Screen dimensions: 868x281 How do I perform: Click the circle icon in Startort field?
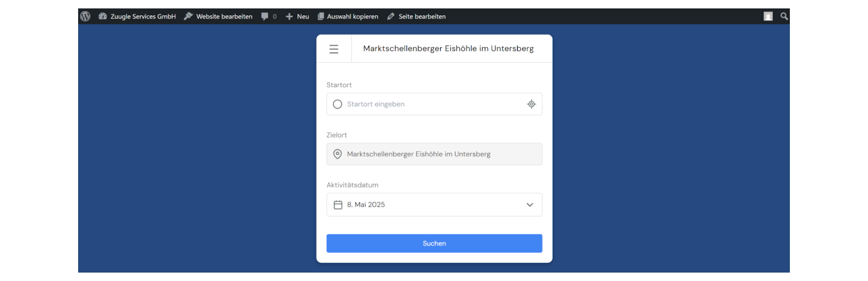(337, 104)
